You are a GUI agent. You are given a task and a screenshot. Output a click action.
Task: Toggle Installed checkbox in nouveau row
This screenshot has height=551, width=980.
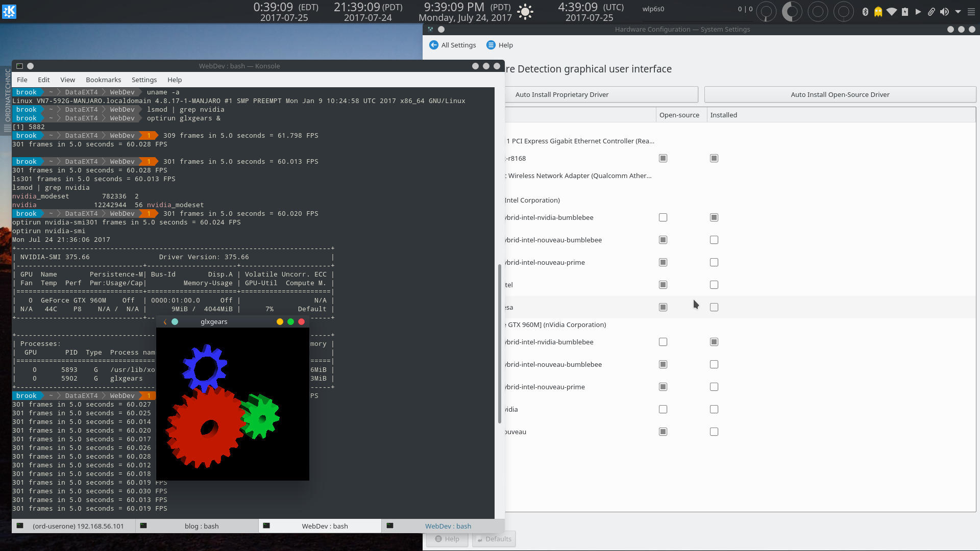(x=714, y=432)
